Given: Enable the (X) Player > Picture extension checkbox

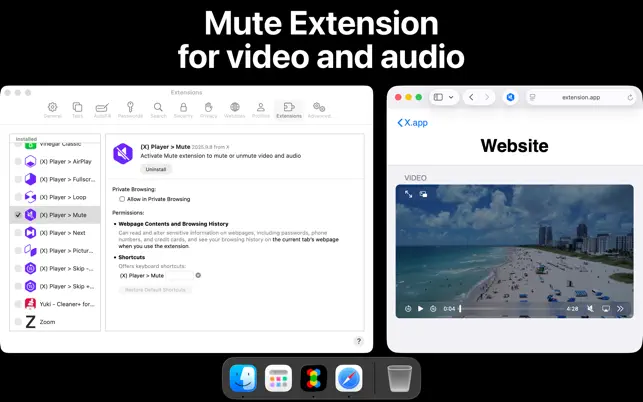Looking at the screenshot, I should (x=18, y=251).
